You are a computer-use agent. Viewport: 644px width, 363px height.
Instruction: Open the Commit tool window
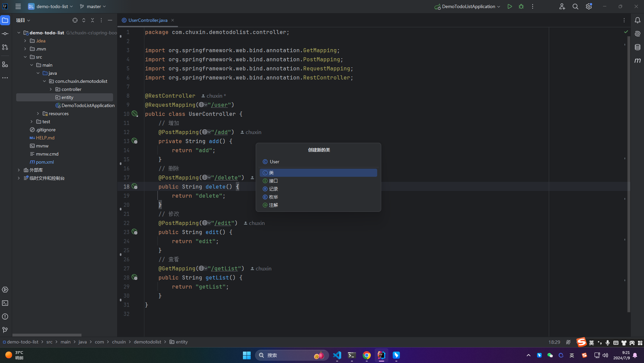[5, 34]
